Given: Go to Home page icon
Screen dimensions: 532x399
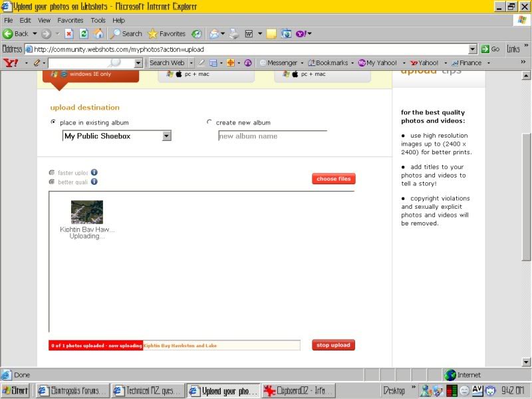Looking at the screenshot, I should (x=98, y=33).
